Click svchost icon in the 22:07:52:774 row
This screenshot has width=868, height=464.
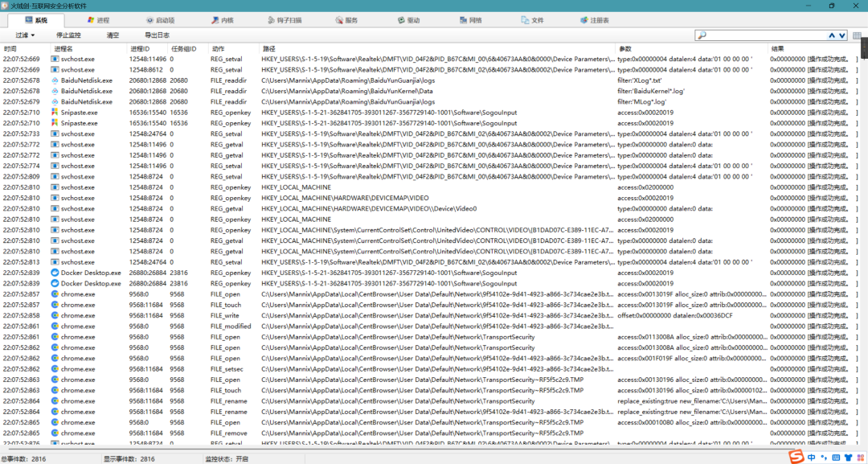[x=55, y=166]
